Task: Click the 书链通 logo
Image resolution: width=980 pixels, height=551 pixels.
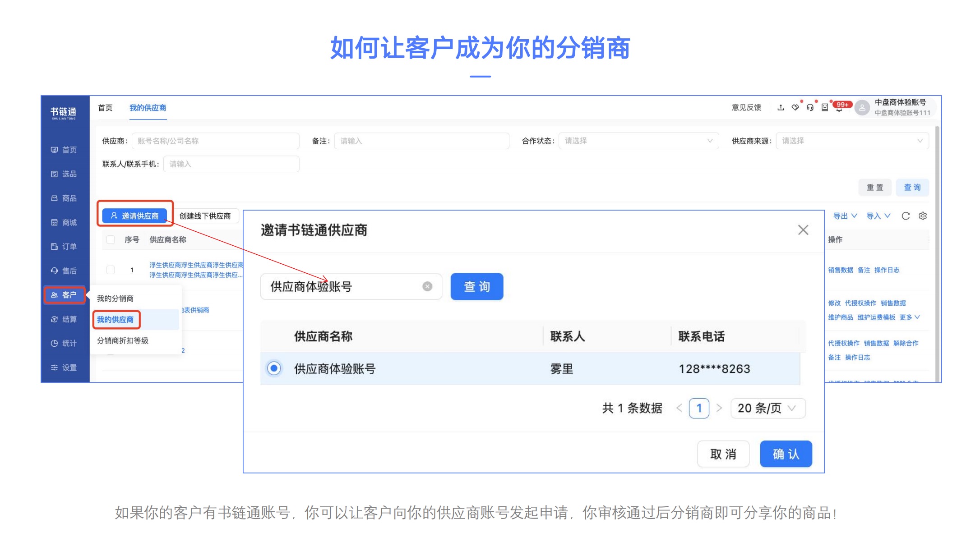Action: [x=64, y=113]
